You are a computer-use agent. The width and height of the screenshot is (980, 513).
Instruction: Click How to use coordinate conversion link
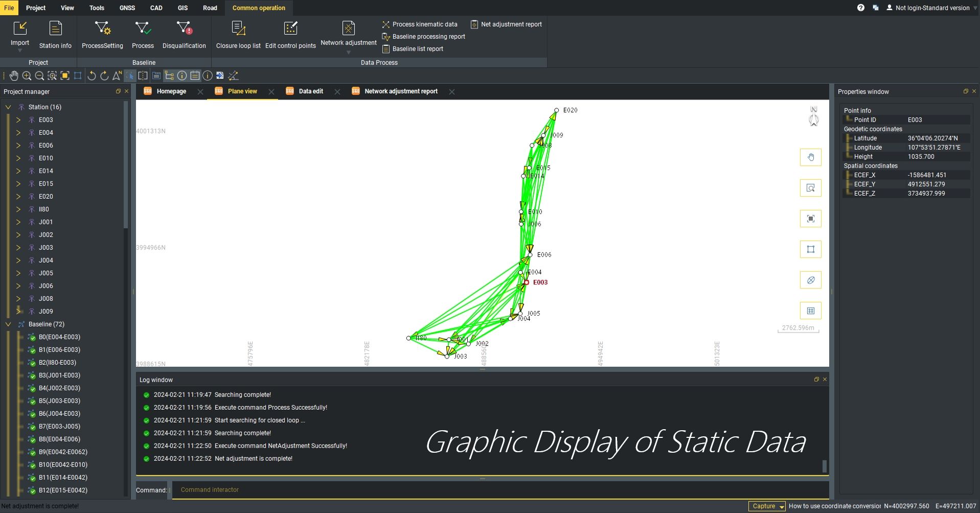(835, 506)
